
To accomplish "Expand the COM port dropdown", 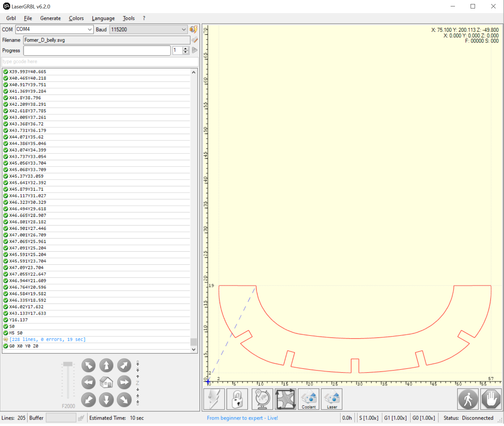I will point(90,29).
